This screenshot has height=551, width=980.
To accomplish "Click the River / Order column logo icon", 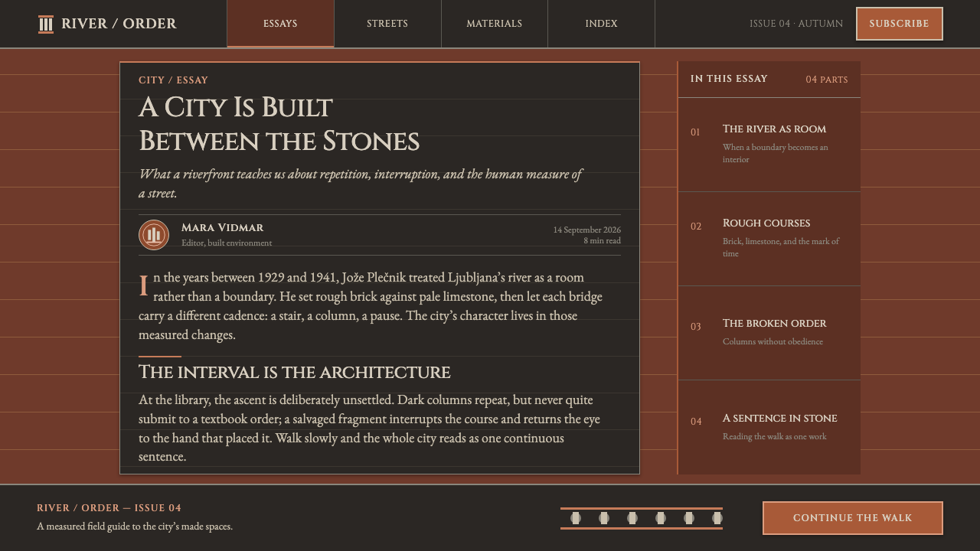I will point(46,24).
